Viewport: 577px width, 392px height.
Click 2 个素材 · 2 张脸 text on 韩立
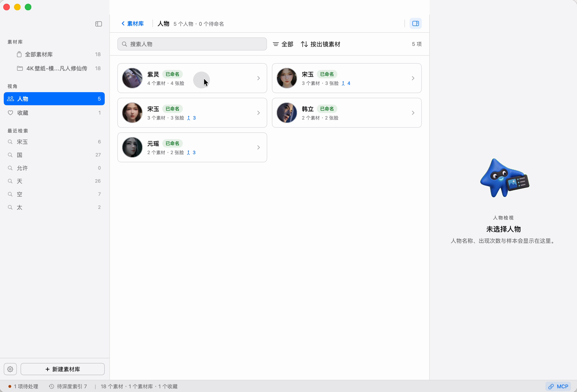(320, 118)
